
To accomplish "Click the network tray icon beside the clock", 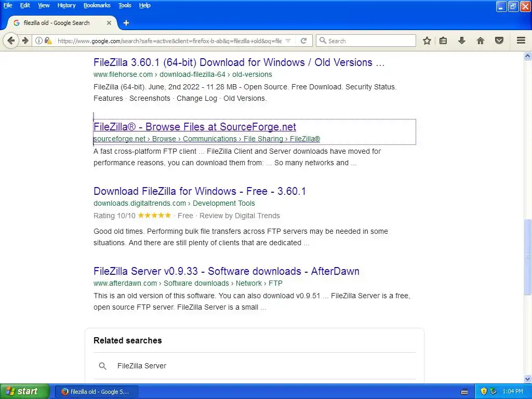I will (494, 392).
